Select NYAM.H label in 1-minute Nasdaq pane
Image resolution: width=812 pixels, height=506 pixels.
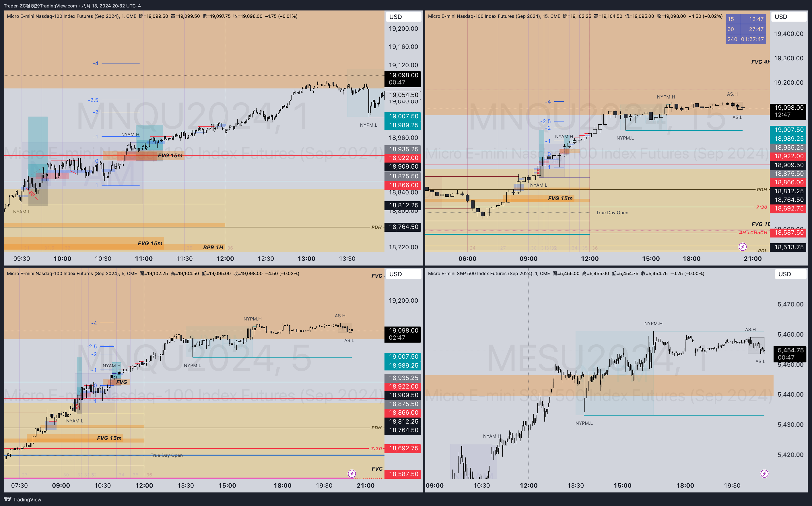(x=130, y=134)
